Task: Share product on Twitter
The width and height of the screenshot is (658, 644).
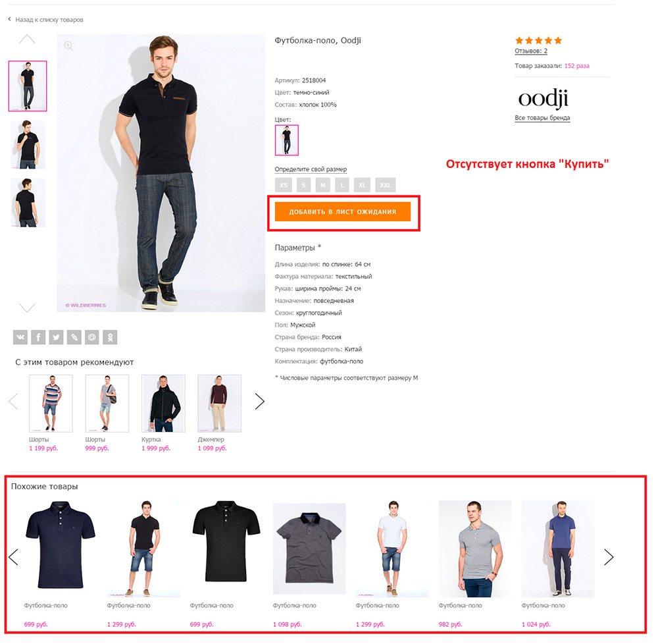Action: point(56,337)
